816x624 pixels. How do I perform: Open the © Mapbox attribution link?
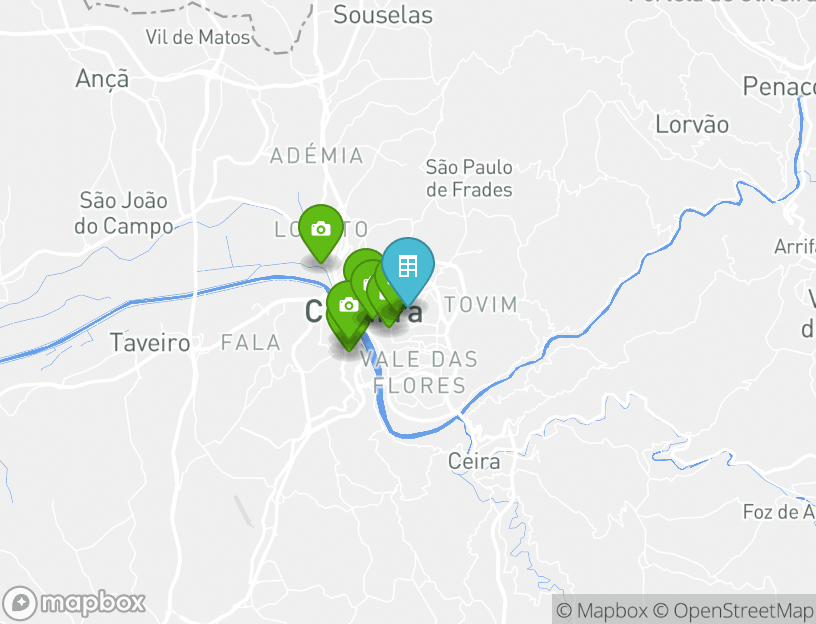click(x=602, y=610)
